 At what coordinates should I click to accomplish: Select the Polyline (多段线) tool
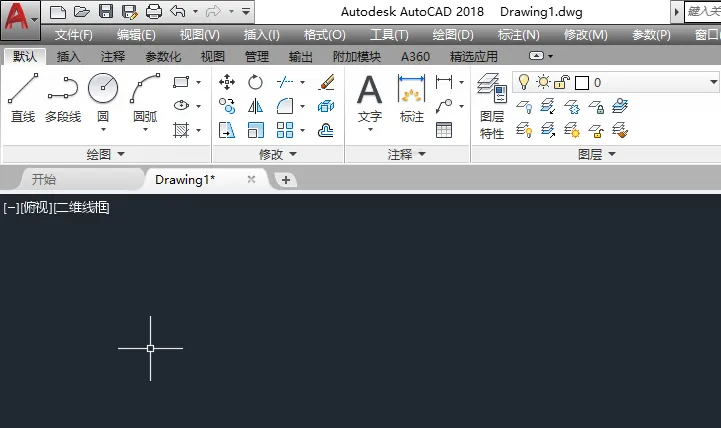[x=63, y=97]
